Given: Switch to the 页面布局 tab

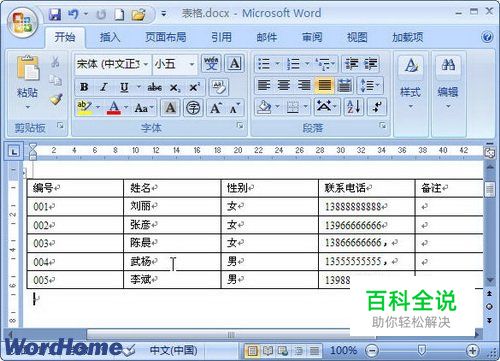Looking at the screenshot, I should pos(166,37).
